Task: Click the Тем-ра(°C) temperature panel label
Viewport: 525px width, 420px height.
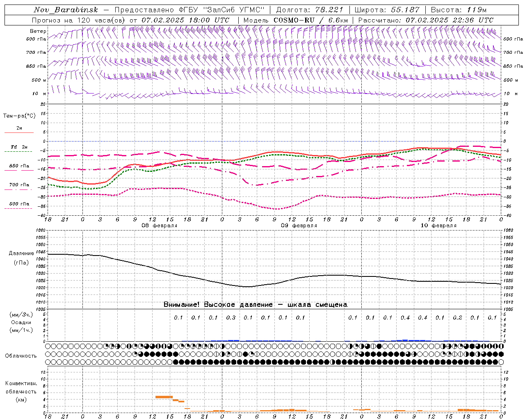Action: click(x=19, y=116)
